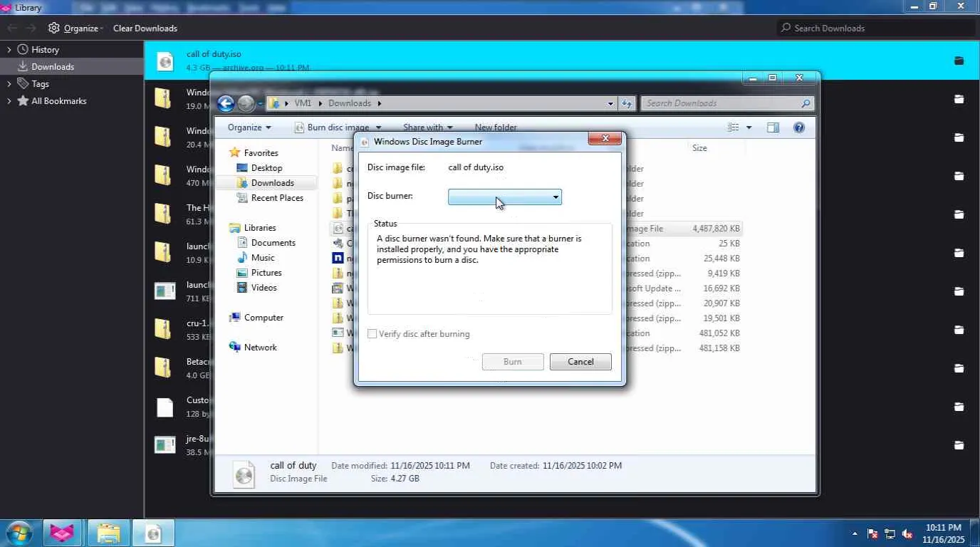Click Clear Downloads in the Library toolbar
This screenshot has height=547, width=980.
pos(145,28)
